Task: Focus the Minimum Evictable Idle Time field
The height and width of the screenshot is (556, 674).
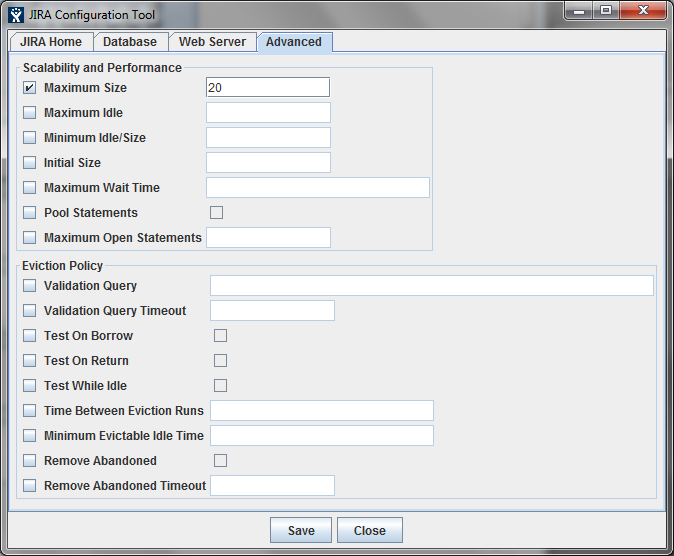Action: 322,435
